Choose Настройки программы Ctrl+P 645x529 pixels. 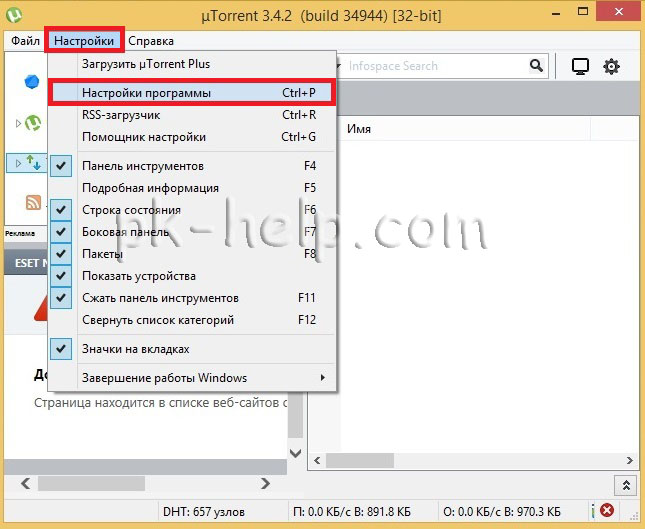(x=193, y=93)
